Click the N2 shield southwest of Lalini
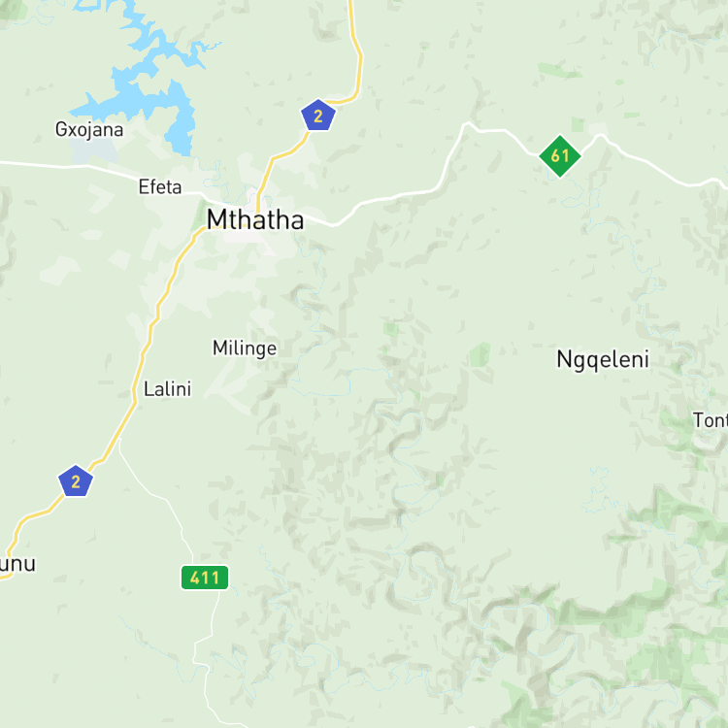The height and width of the screenshot is (728, 728). pyautogui.click(x=75, y=481)
